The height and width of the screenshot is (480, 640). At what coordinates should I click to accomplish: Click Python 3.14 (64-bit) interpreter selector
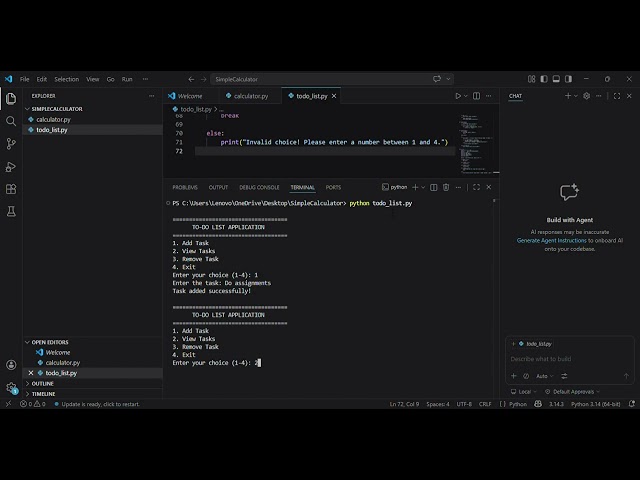(x=596, y=404)
